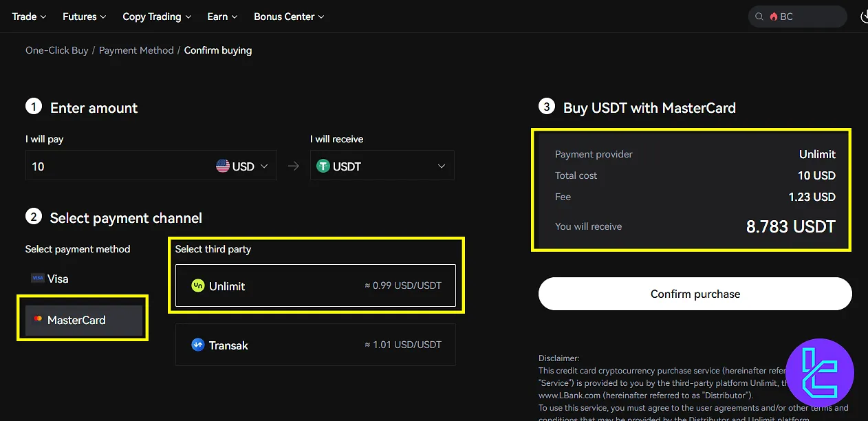Open the USDT receive dropdown
The height and width of the screenshot is (421, 868).
tap(382, 166)
